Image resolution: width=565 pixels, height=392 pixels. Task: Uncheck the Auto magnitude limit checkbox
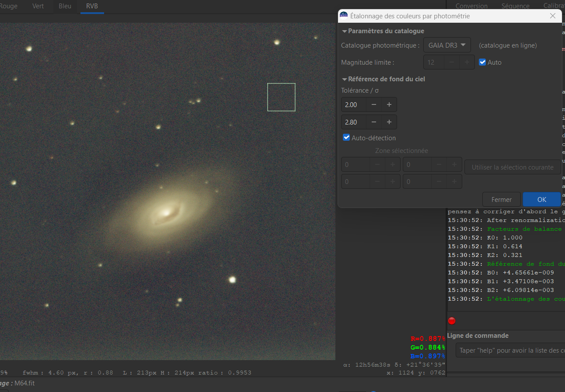(x=483, y=62)
